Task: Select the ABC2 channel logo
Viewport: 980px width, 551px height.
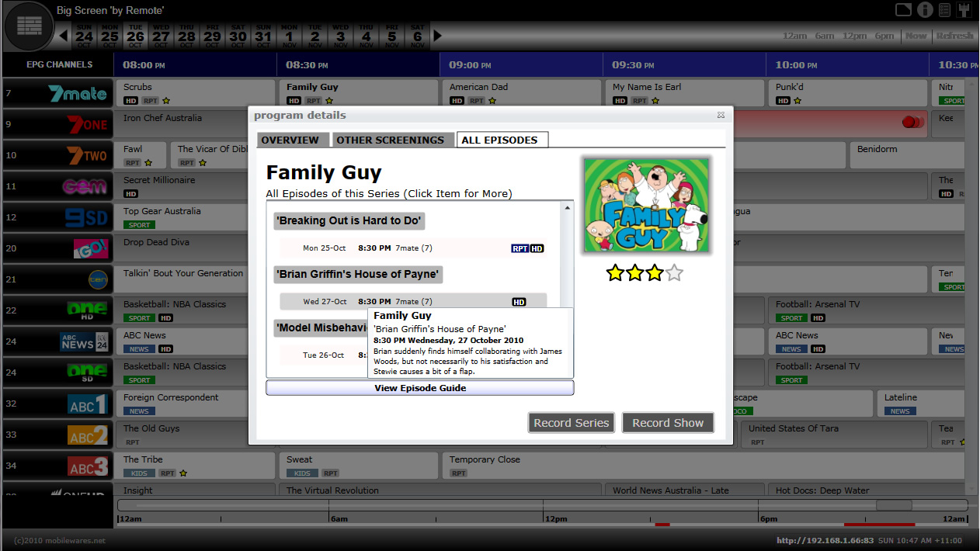Action: click(88, 435)
